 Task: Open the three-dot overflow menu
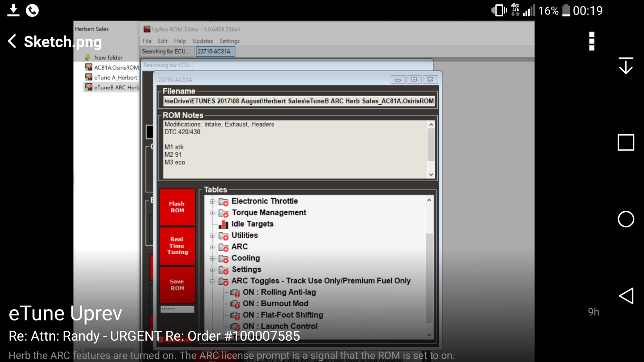[591, 41]
